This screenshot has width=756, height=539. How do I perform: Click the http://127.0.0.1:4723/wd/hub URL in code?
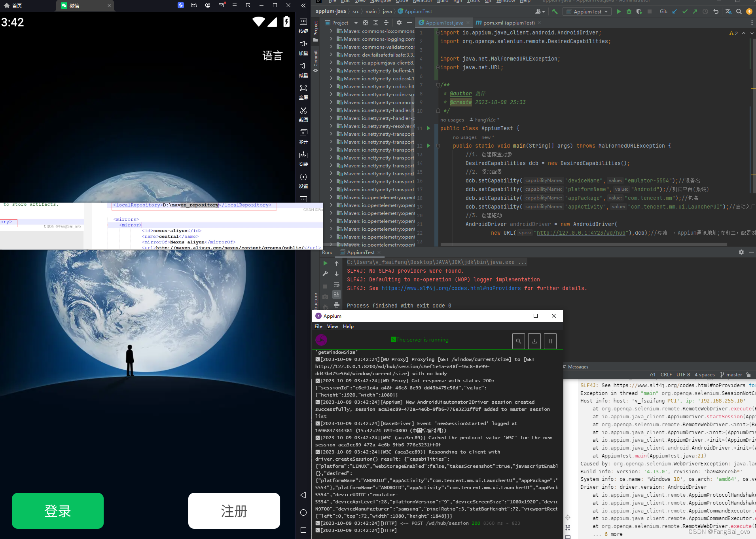click(581, 233)
